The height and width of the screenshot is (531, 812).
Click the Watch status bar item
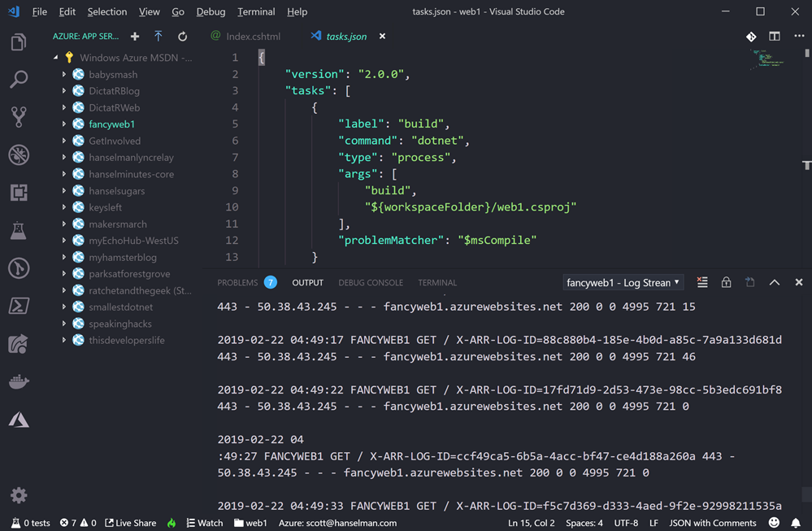205,523
